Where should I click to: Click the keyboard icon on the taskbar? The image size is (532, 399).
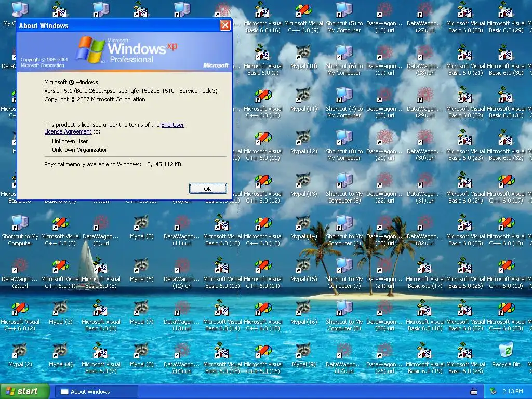(474, 392)
